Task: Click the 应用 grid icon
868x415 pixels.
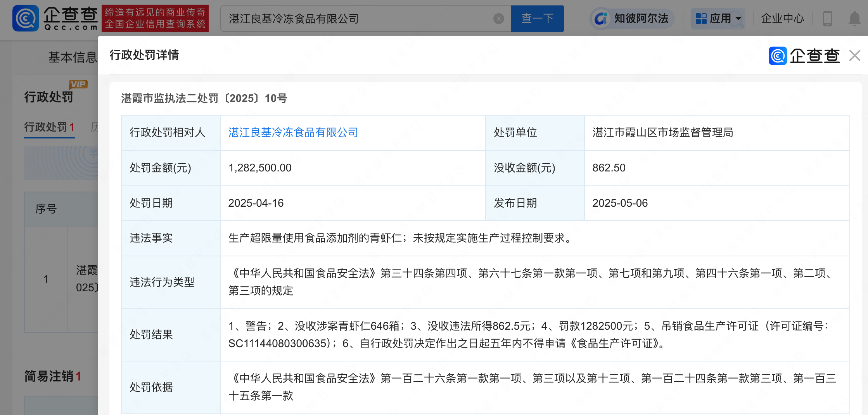Action: [x=701, y=19]
